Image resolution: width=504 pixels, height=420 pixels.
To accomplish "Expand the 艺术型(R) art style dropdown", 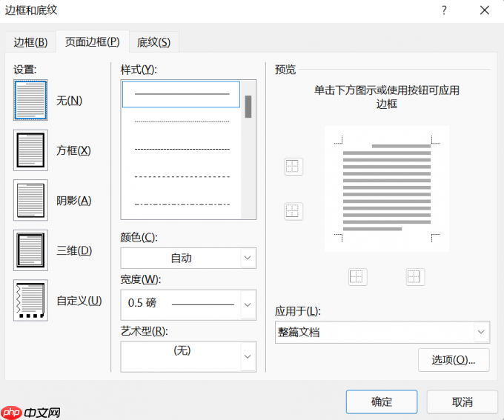I will tap(188, 357).
